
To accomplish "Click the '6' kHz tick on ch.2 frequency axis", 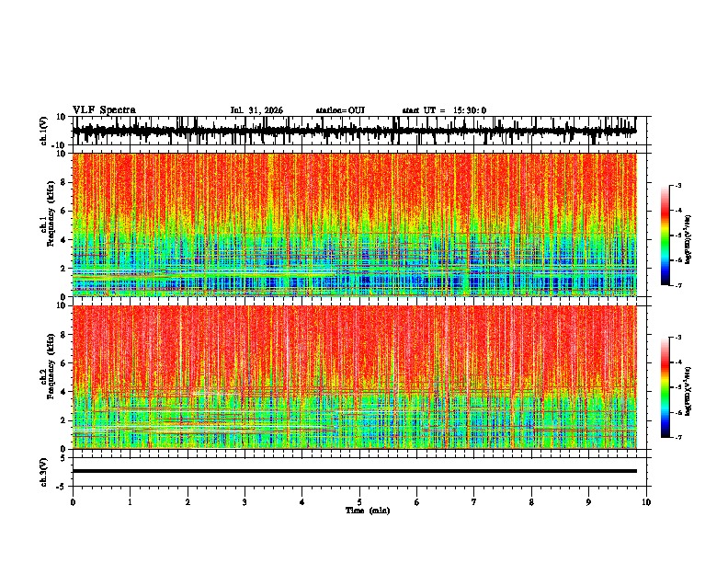I will tap(63, 363).
